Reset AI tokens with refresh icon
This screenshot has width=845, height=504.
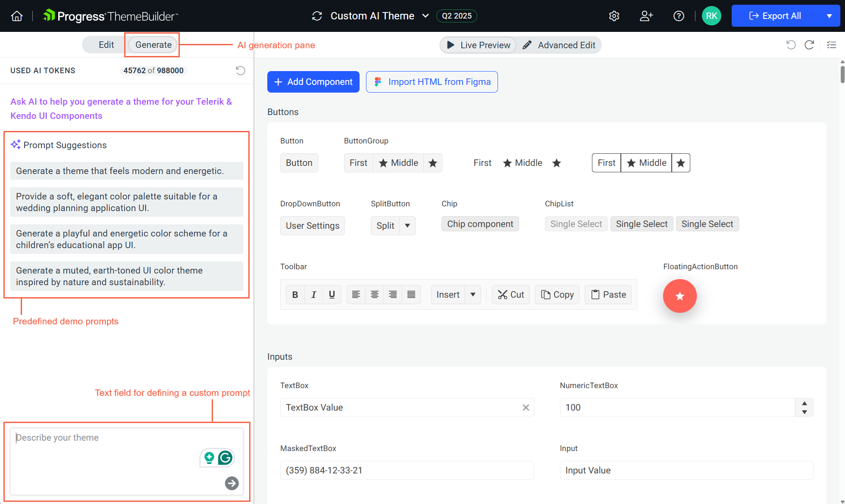tap(241, 70)
